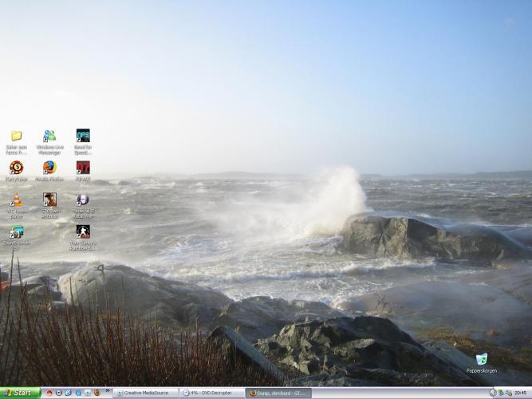This screenshot has width=532, height=399.
Task: Open the yellow folder on the desktop
Action: [16, 136]
